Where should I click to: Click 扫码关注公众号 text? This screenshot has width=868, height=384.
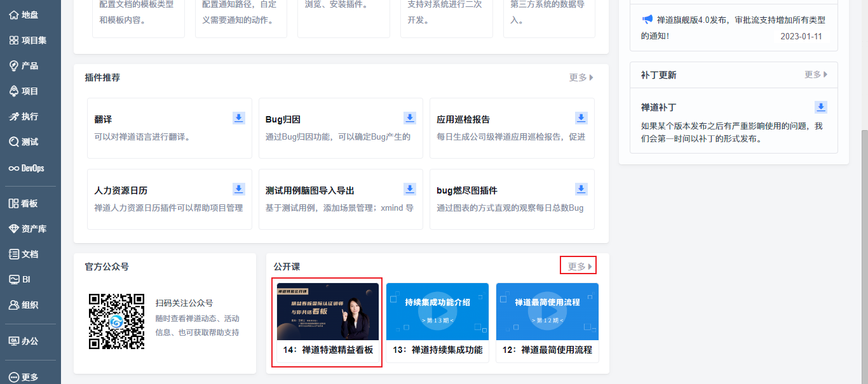pyautogui.click(x=184, y=303)
